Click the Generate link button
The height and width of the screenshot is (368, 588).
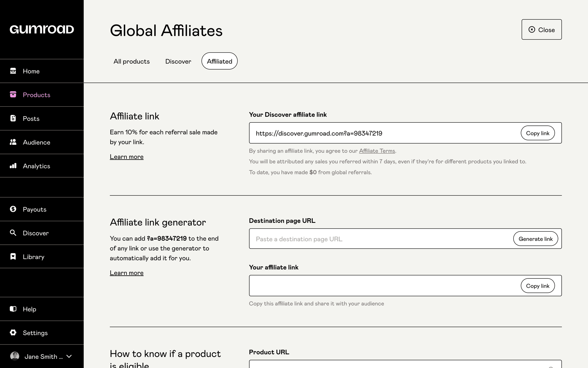point(535,239)
